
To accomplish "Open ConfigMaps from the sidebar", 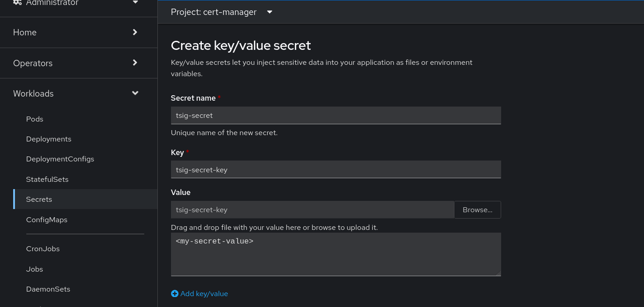I will 47,220.
